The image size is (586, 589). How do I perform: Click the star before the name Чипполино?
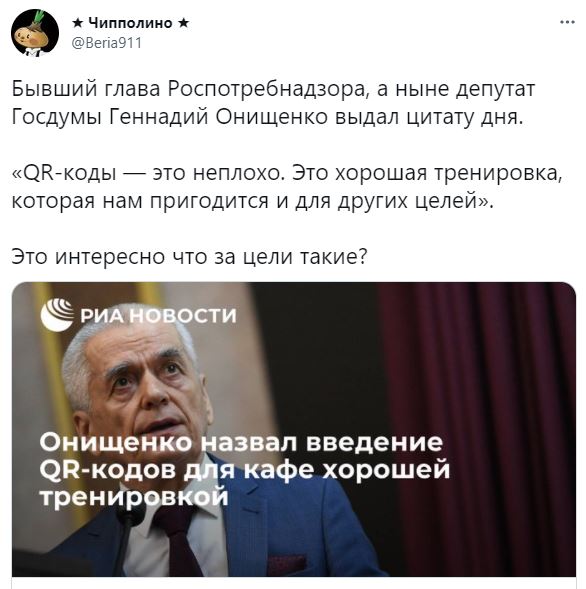tap(78, 23)
